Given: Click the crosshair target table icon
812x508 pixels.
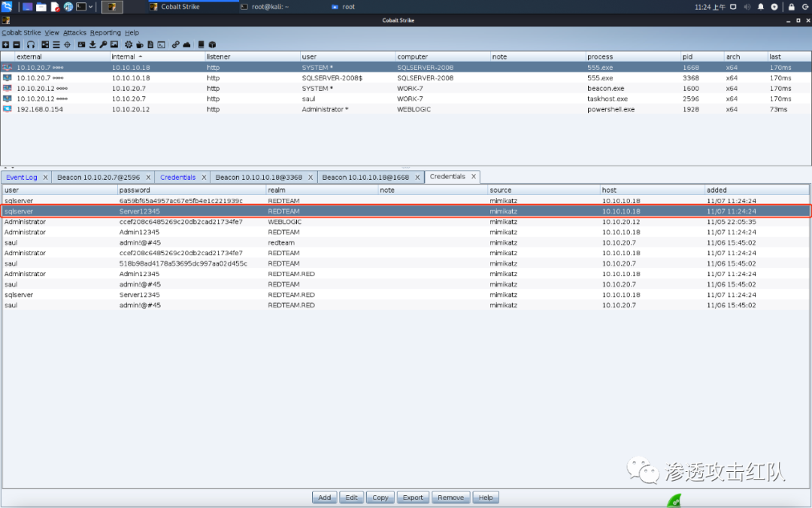Looking at the screenshot, I should (x=67, y=44).
